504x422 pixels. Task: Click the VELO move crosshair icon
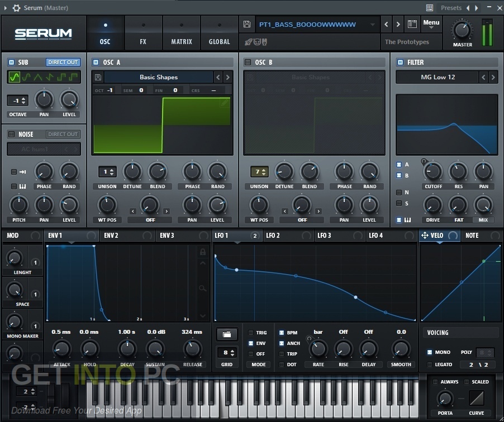[425, 236]
